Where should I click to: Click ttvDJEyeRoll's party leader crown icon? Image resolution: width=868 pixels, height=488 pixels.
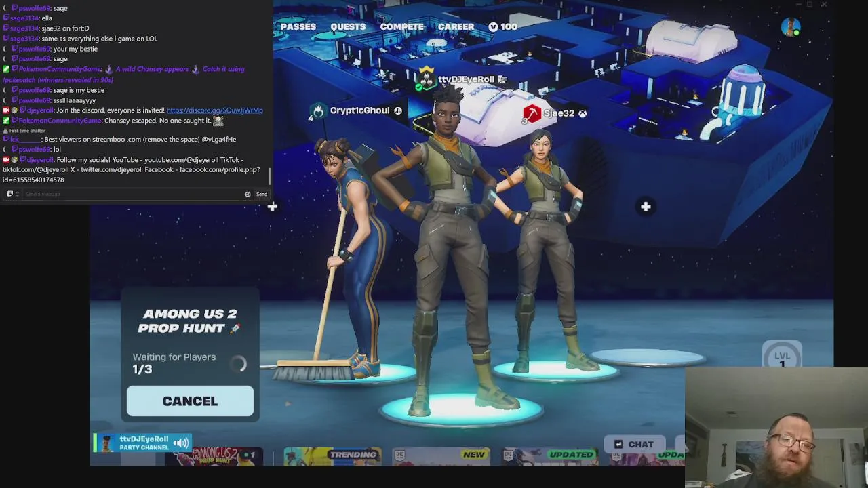[427, 71]
